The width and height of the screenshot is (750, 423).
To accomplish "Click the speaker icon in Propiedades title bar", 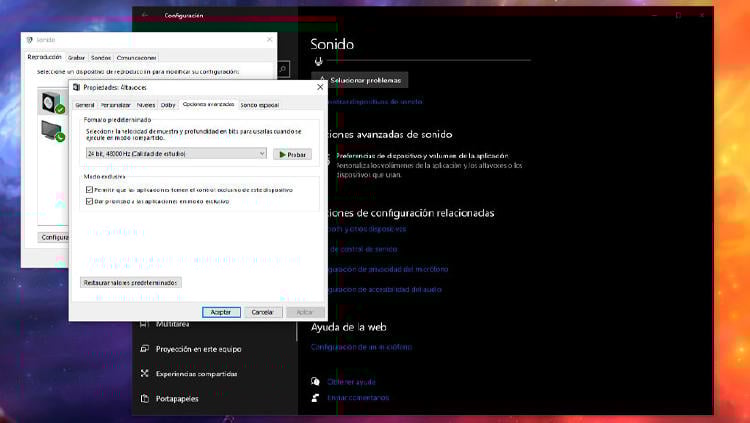I will pos(76,88).
